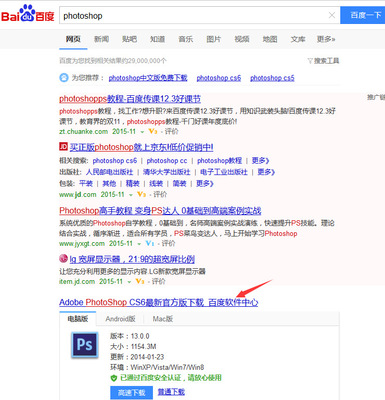Screen dimensions: 385x400
Task: Select the 网页 tab
Action: point(73,39)
